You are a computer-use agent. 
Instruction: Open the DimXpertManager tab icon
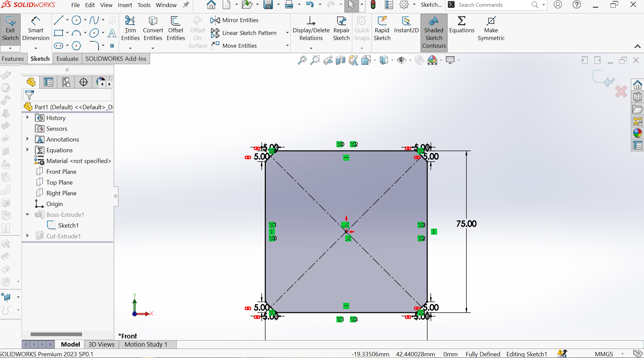tap(83, 82)
